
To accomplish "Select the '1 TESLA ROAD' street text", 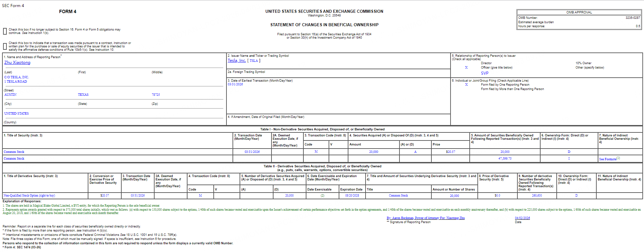I will point(15,82).
